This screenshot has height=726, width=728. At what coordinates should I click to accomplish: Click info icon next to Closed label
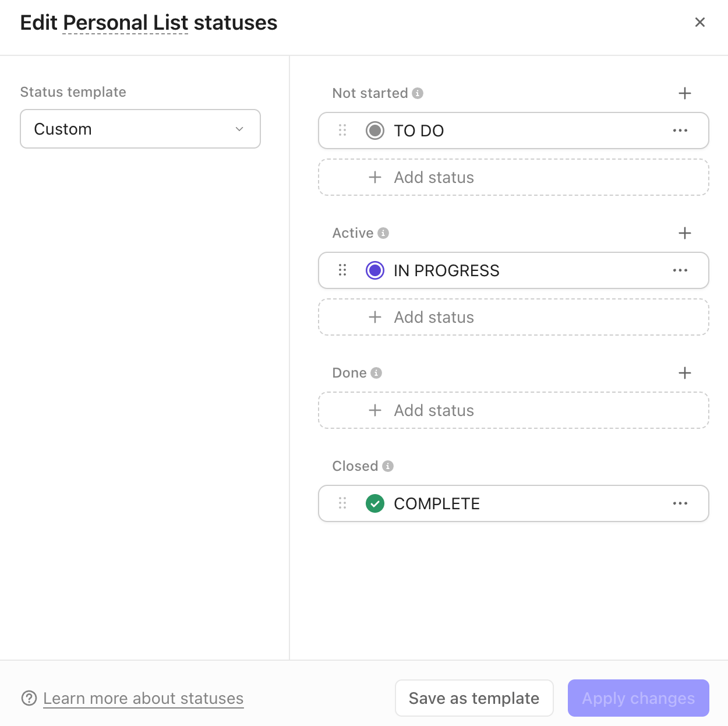(388, 466)
